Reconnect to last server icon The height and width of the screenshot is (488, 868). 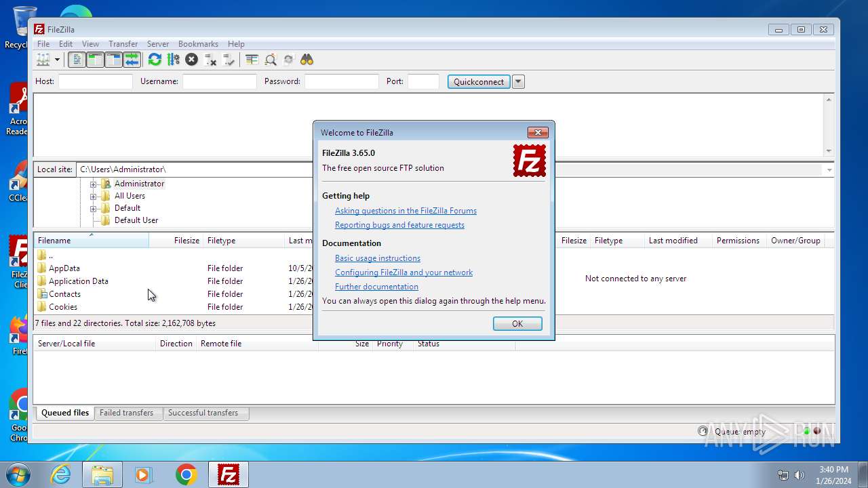pos(229,60)
